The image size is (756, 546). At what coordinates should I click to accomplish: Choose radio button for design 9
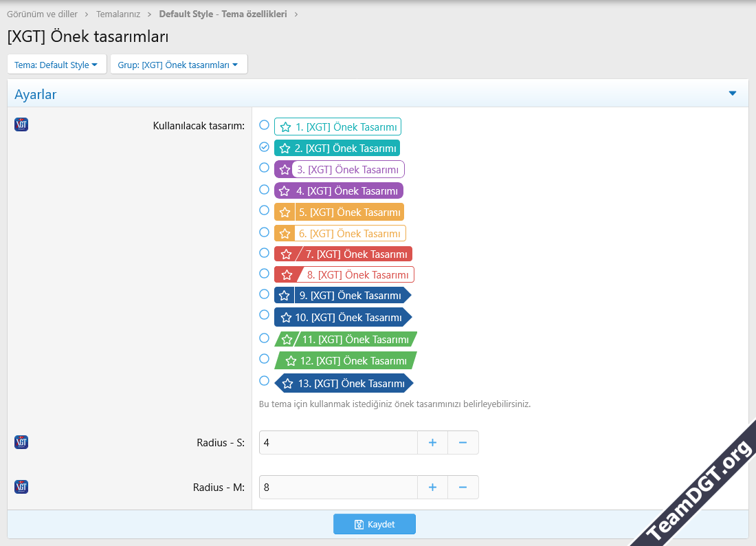click(265, 294)
